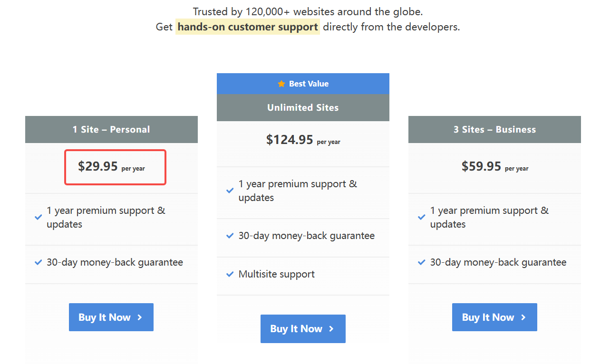Click the Multisite support checkmark icon
This screenshot has width=610, height=364.
pyautogui.click(x=230, y=274)
